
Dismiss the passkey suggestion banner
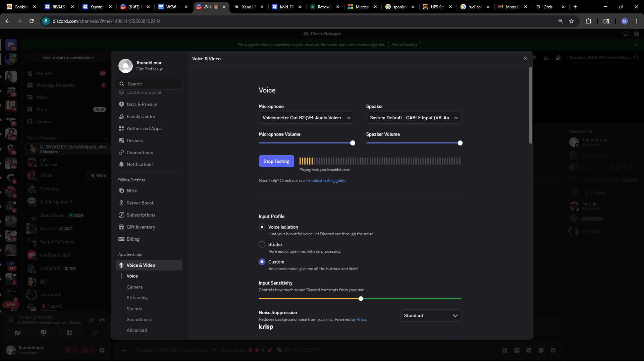coord(636,45)
